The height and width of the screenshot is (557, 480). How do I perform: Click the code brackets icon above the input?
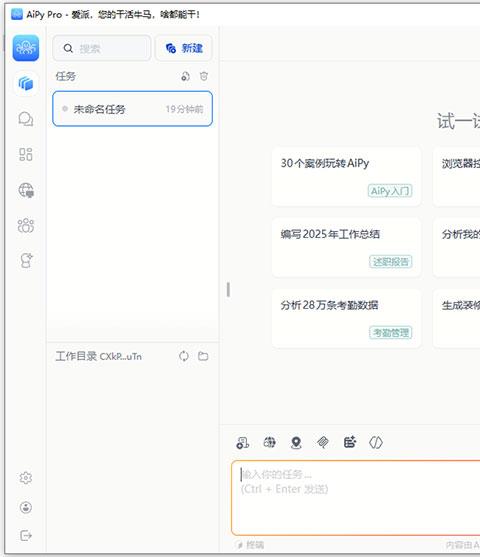coord(376,443)
